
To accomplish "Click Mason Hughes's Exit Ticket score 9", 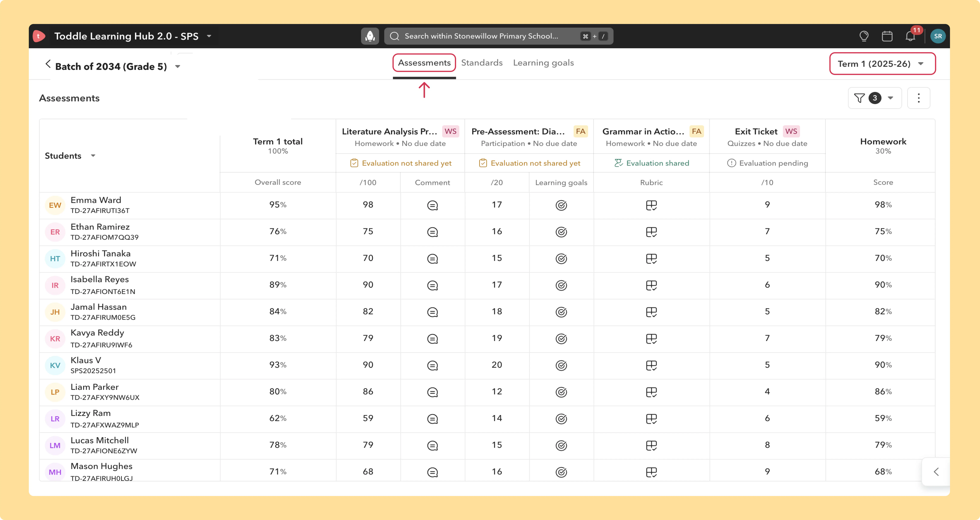I will pos(767,471).
